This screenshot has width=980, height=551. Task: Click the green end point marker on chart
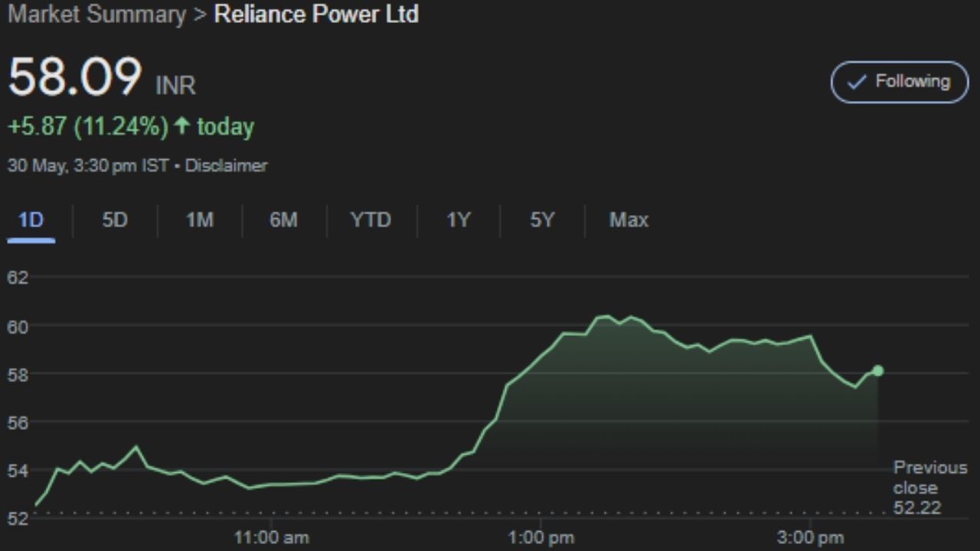click(877, 371)
